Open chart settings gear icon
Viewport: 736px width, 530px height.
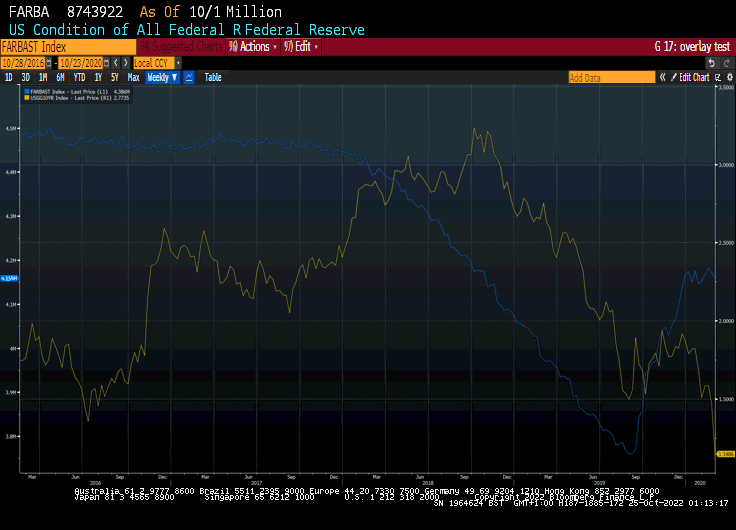click(x=729, y=77)
